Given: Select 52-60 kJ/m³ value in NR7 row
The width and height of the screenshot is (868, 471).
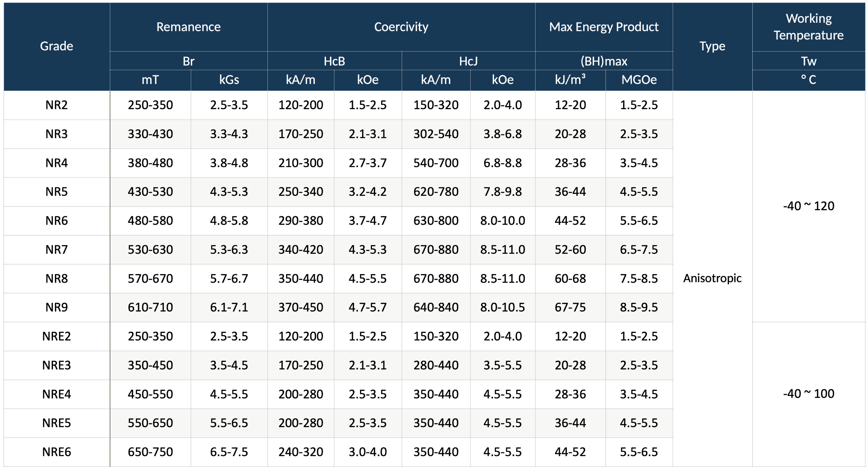Looking at the screenshot, I should click(x=570, y=250).
